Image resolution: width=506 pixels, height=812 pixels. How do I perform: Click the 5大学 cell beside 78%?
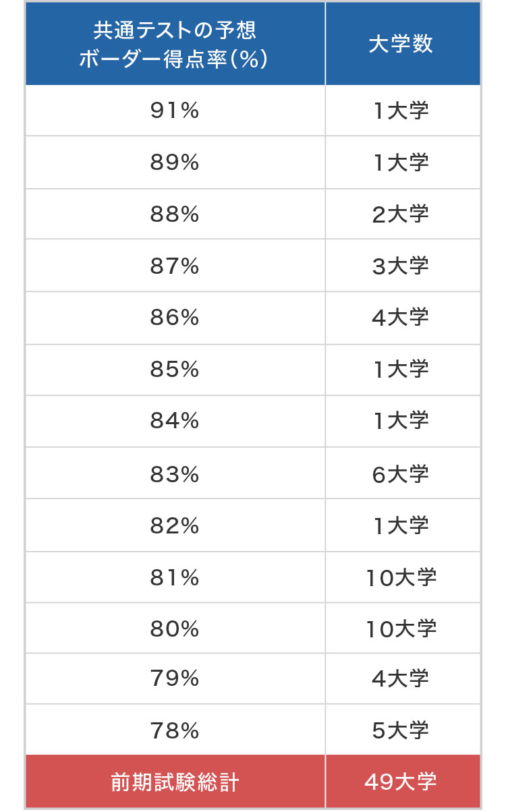[403, 730]
